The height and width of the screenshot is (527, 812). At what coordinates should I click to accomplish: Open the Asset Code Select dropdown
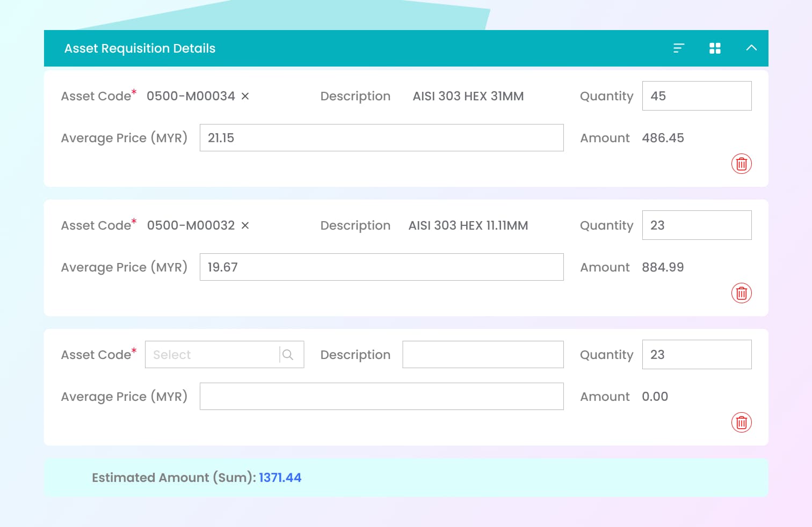click(212, 355)
